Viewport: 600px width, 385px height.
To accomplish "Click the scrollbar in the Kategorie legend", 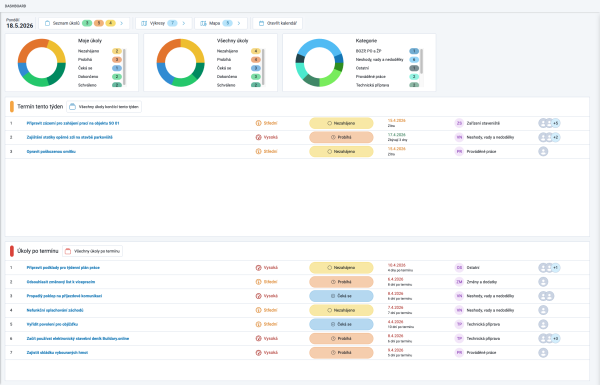I will (421, 61).
